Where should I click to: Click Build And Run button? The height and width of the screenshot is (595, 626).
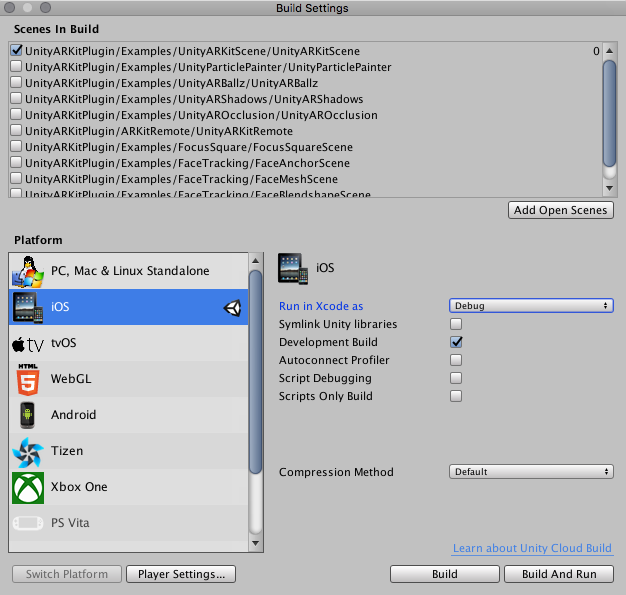pyautogui.click(x=559, y=574)
